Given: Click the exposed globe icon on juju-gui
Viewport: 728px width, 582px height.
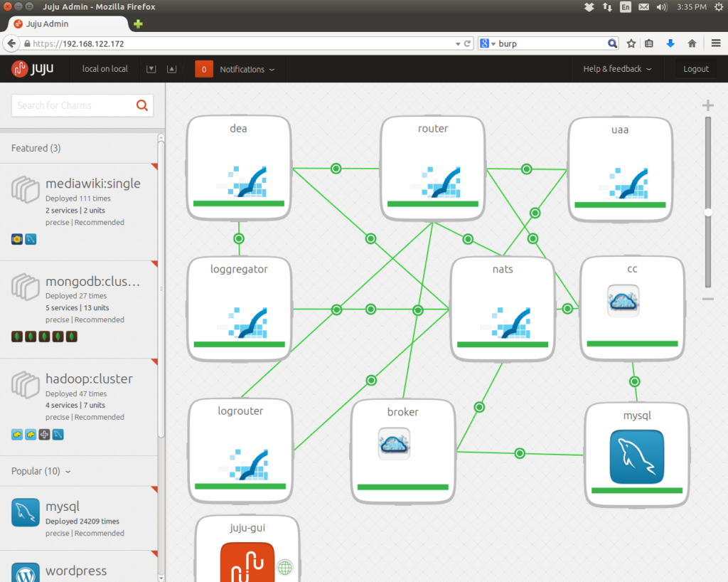Looking at the screenshot, I should click(x=285, y=567).
